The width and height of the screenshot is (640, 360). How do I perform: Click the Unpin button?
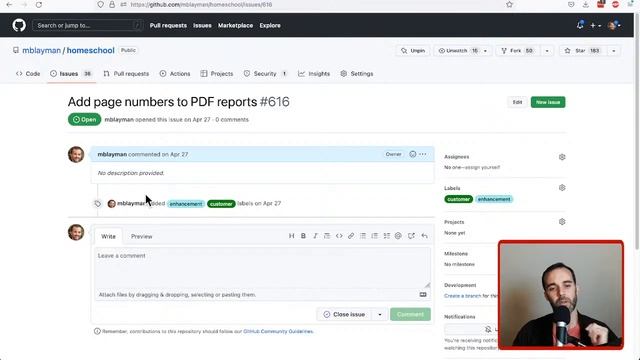(413, 51)
